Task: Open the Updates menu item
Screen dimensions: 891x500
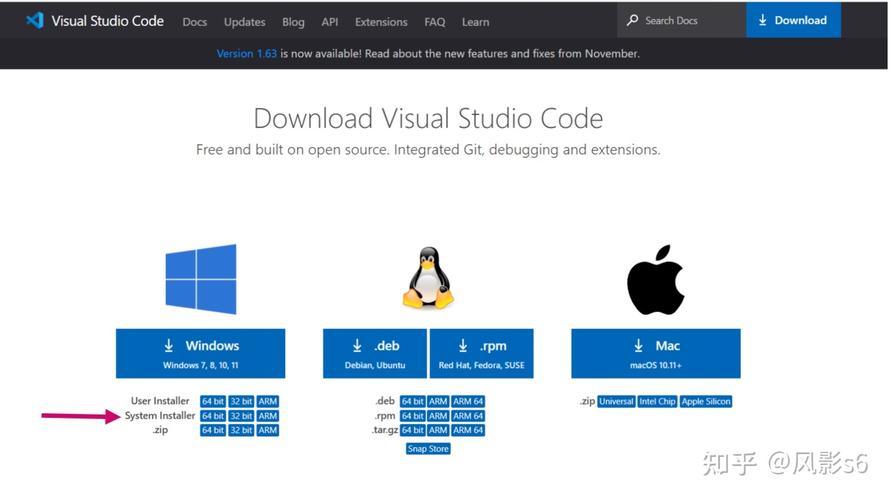Action: 244,22
